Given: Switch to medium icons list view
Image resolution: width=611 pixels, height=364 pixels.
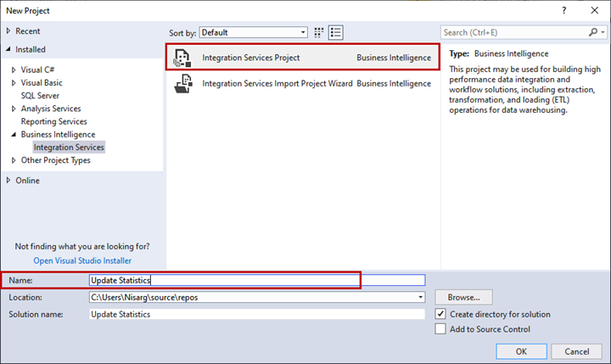Looking at the screenshot, I should click(x=335, y=32).
